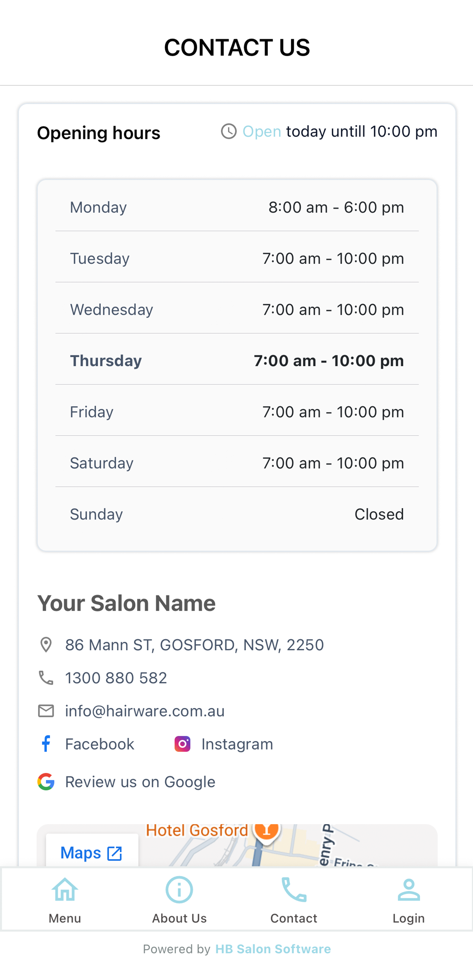
Task: Tap the home Menu icon
Action: pos(65,890)
